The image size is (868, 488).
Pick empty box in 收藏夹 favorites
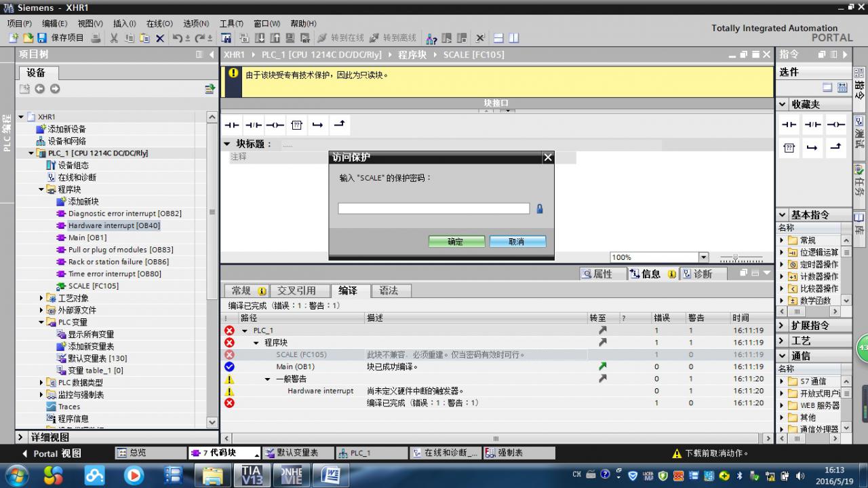[789, 147]
